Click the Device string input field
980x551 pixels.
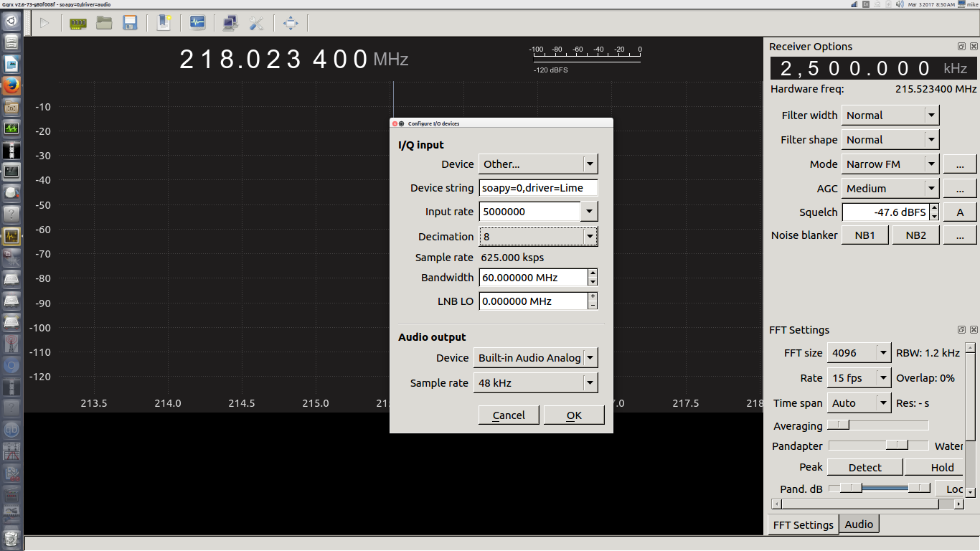(x=538, y=188)
